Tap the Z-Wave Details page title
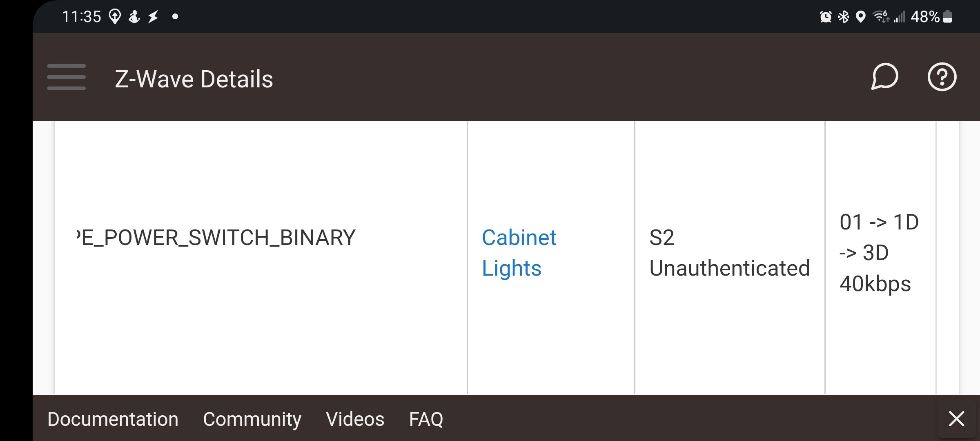Viewport: 980px width, 441px height. (x=194, y=79)
